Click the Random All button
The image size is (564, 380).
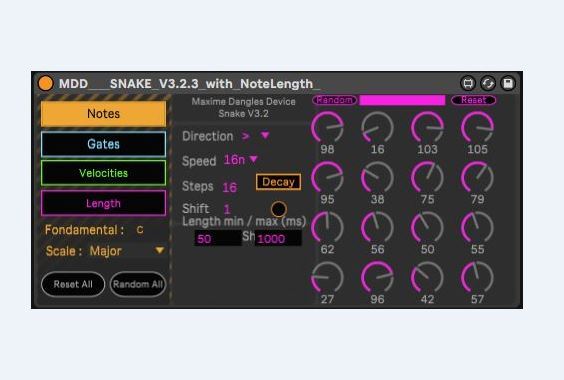138,284
